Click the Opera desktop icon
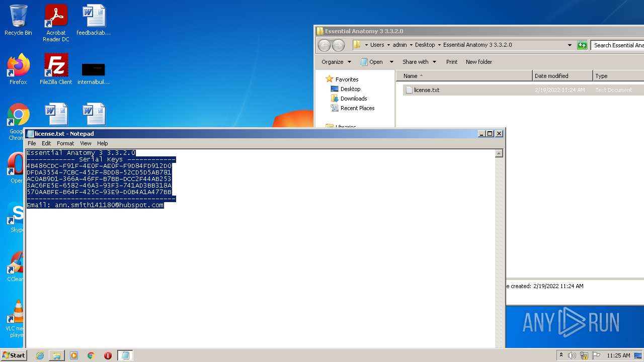The height and width of the screenshot is (362, 644). click(16, 168)
